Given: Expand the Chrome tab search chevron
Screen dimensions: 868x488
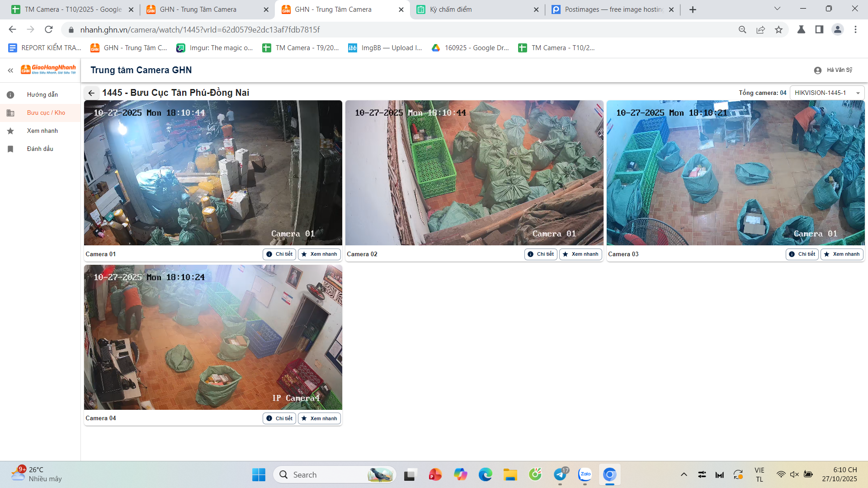Looking at the screenshot, I should point(777,9).
